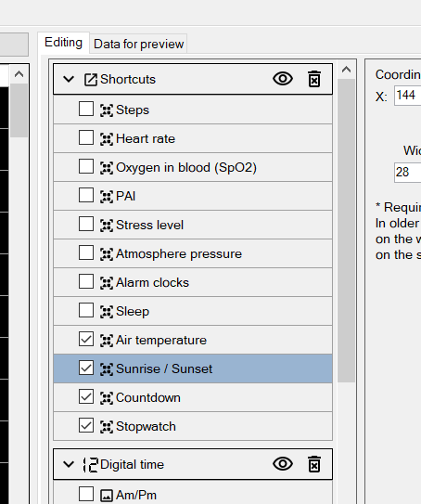Collapse the Shortcuts section chevron
Image resolution: width=421 pixels, height=504 pixels.
[x=69, y=79]
